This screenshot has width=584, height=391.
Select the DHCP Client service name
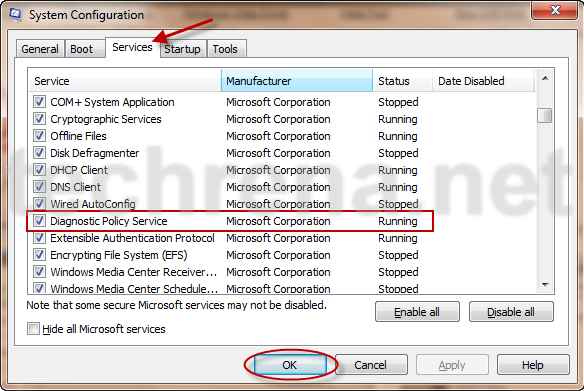pyautogui.click(x=79, y=170)
